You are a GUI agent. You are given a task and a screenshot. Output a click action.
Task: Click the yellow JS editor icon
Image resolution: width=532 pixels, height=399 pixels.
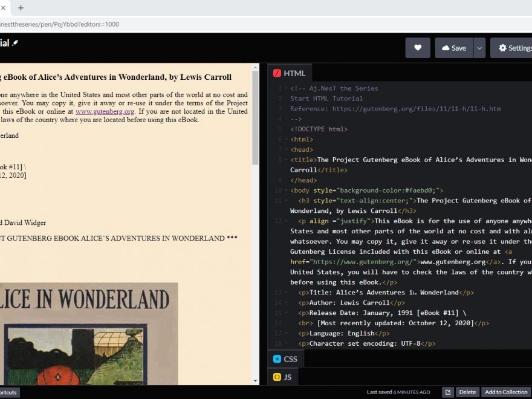277,377
